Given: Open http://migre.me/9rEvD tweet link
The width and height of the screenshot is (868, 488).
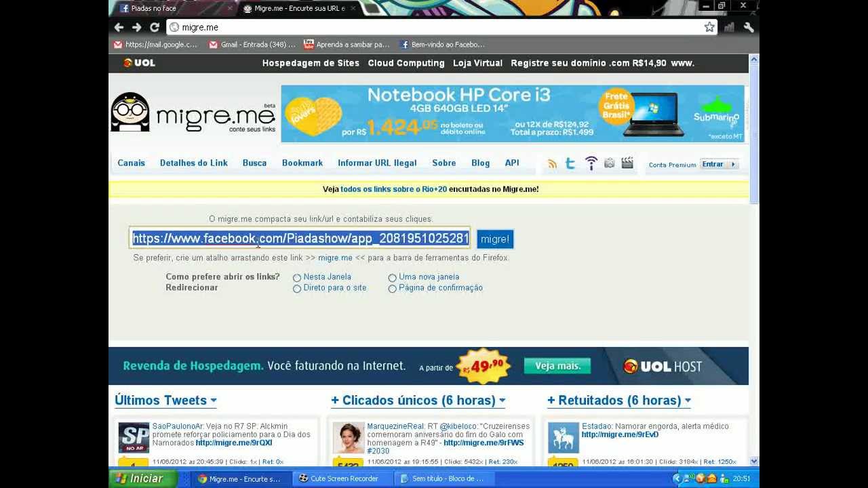Looking at the screenshot, I should (x=620, y=434).
